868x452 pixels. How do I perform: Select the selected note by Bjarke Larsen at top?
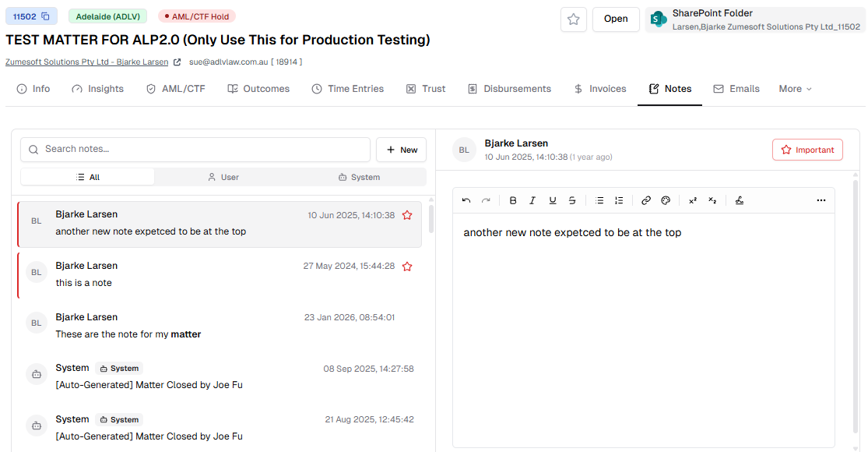pyautogui.click(x=220, y=224)
